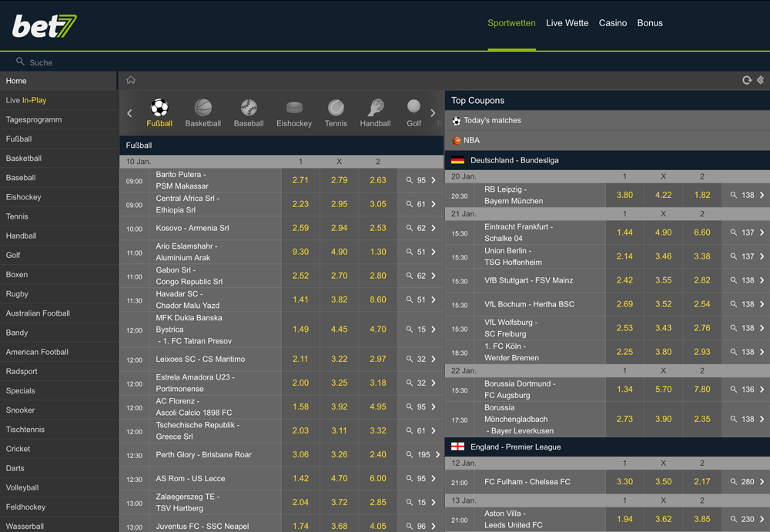
Task: Expand Aston Villa match arrow
Action: point(762,519)
